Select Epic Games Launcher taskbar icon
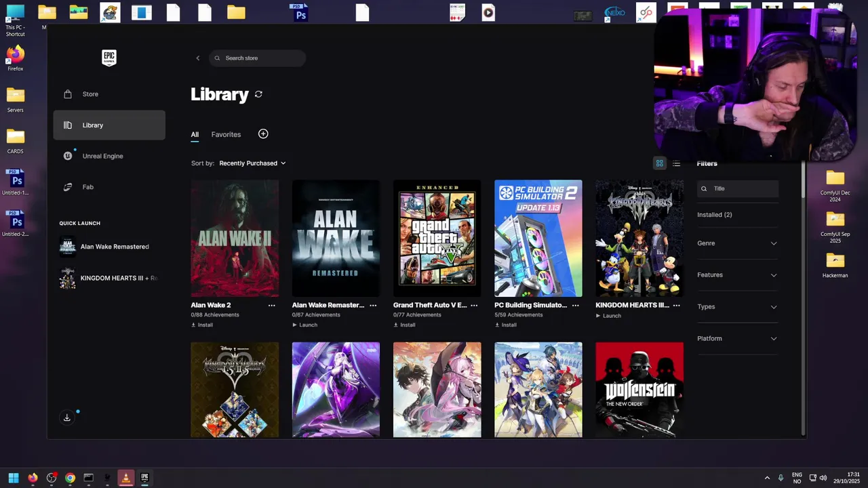 click(144, 478)
